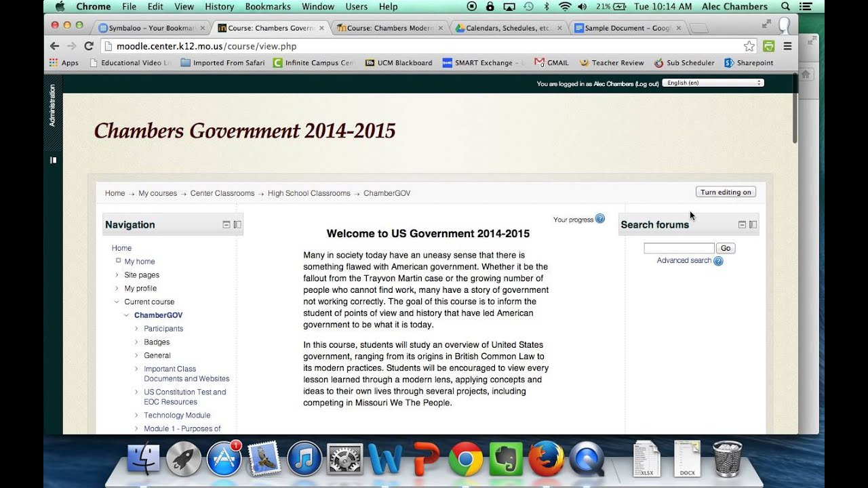Screen dimensions: 868x488
Task: Open My courses breadcrumb link
Action: [x=157, y=193]
